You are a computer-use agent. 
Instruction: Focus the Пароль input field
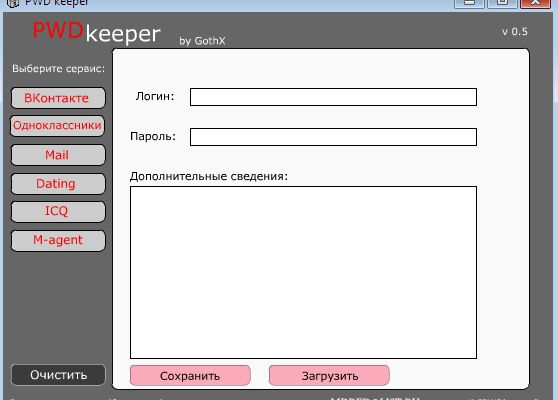(x=333, y=137)
